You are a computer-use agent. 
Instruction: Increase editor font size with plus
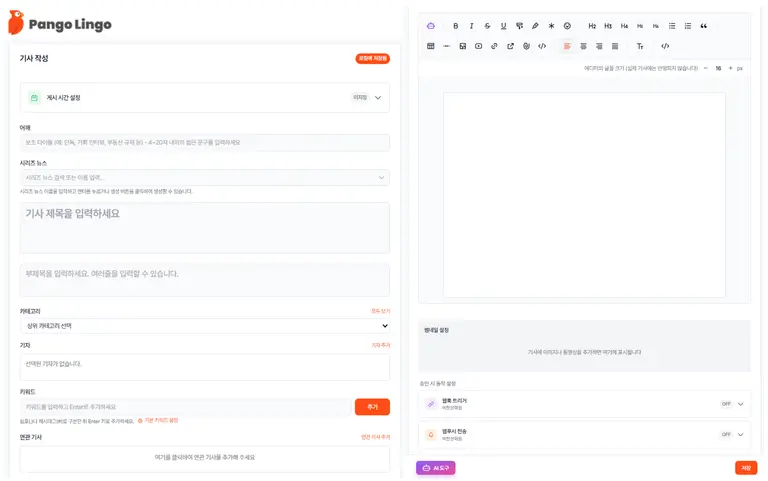tap(730, 68)
